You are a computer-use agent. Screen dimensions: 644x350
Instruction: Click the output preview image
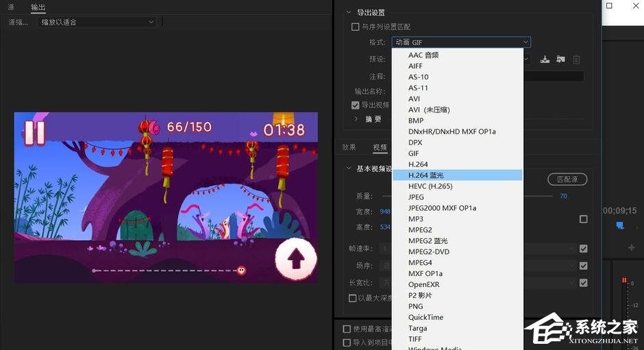tap(166, 197)
